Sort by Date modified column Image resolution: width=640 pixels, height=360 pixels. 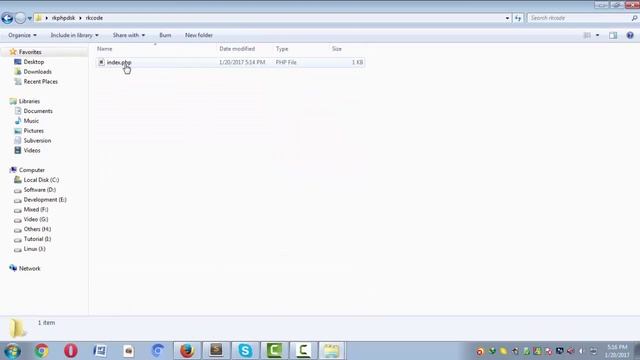pyautogui.click(x=237, y=49)
